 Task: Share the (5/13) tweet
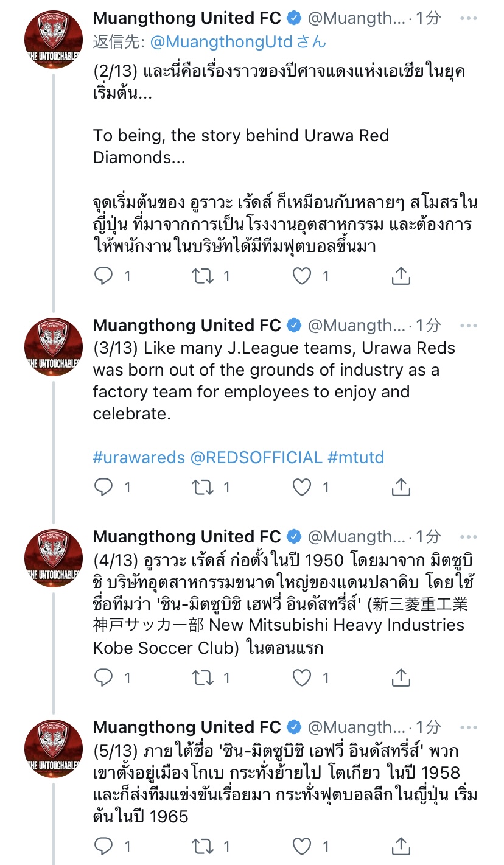(401, 846)
